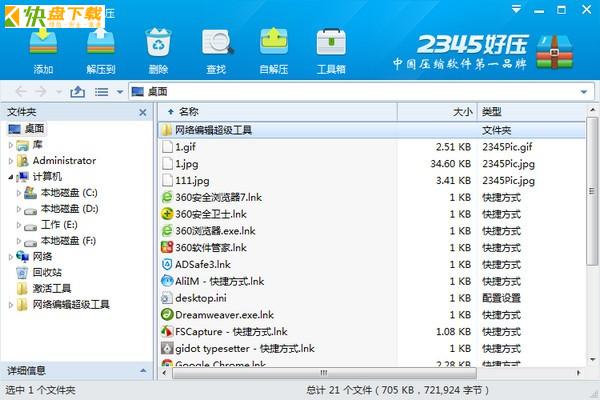The height and width of the screenshot is (400, 600).
Task: Select the 网络编辑超级工具 folder row in list
Action: click(372, 130)
